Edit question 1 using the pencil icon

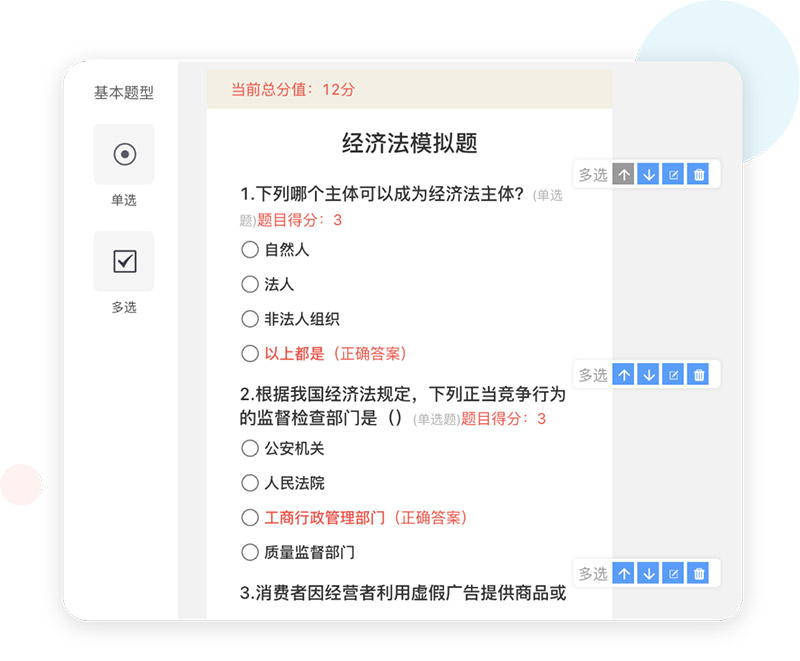[674, 175]
